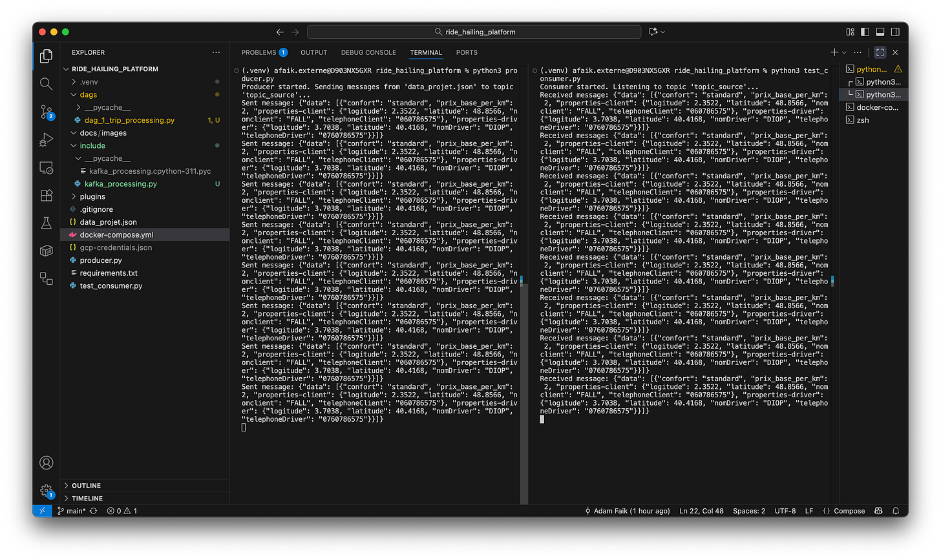Click the Accounts icon in activity bar

click(x=46, y=462)
